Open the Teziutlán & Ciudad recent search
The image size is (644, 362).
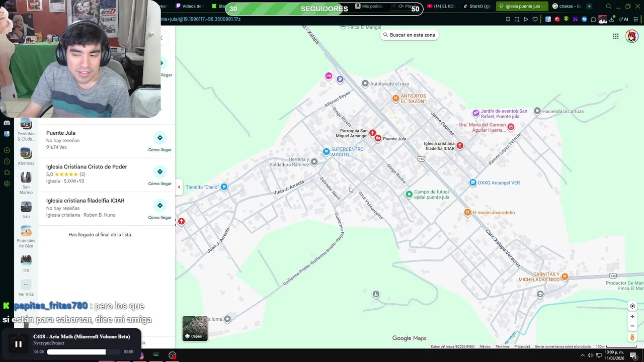[26, 130]
